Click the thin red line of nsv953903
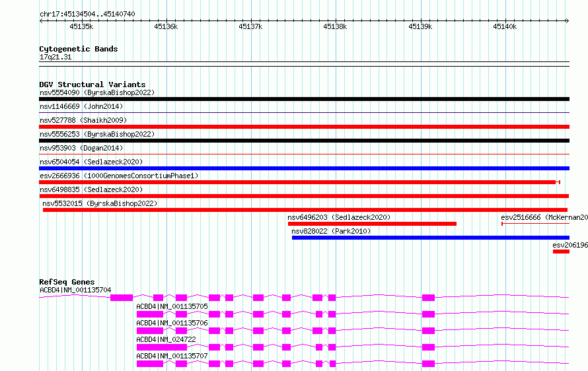588x371 pixels. pyautogui.click(x=304, y=154)
